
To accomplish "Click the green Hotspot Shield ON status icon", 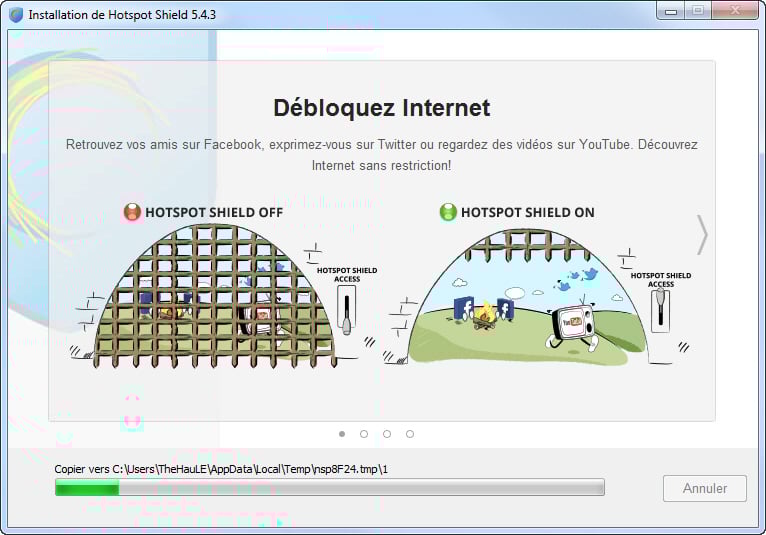I will click(x=448, y=212).
